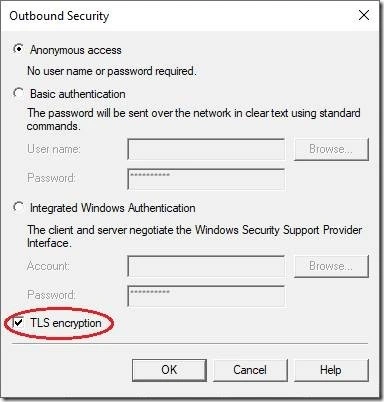The height and width of the screenshot is (402, 384).
Task: Select the Anonymous access radio button
Action: (18, 49)
